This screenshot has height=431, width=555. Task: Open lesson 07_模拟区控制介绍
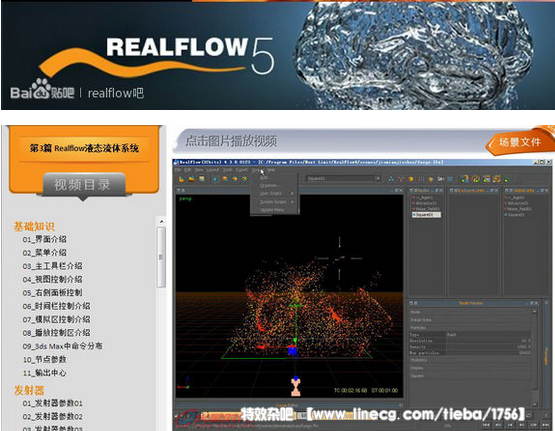pos(56,319)
